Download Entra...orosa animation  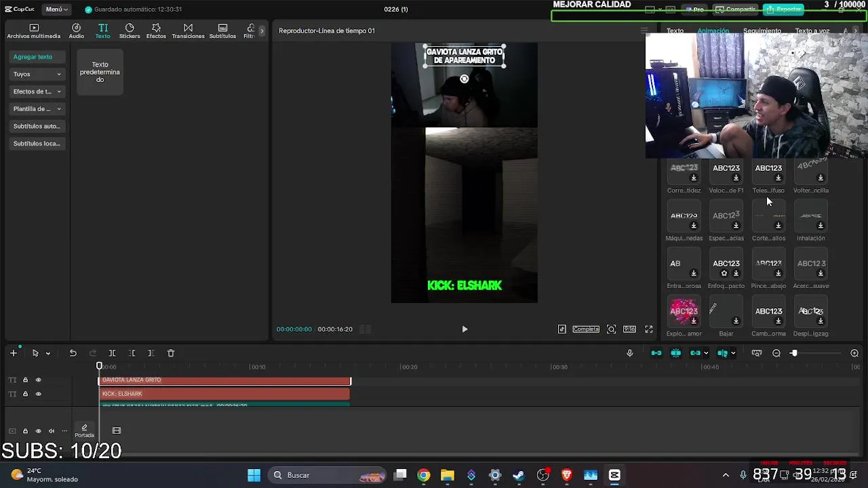coord(694,274)
